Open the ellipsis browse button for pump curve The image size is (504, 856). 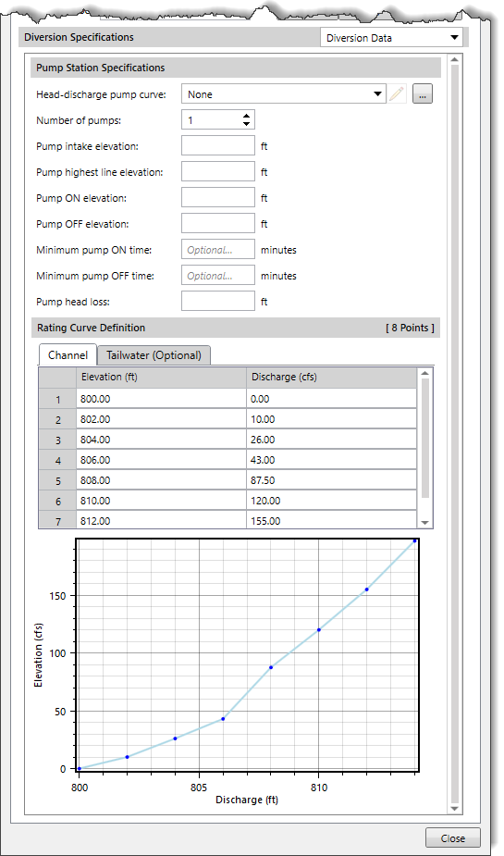pos(423,93)
